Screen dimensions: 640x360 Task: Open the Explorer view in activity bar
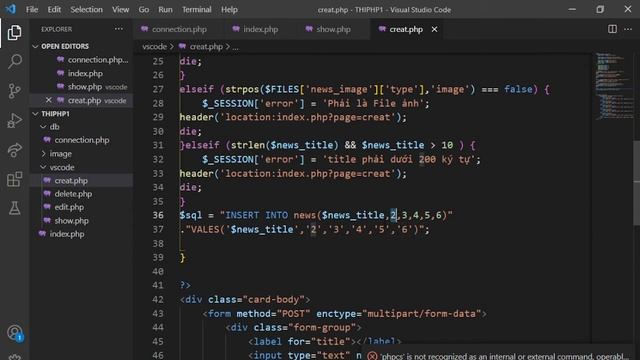(x=14, y=33)
